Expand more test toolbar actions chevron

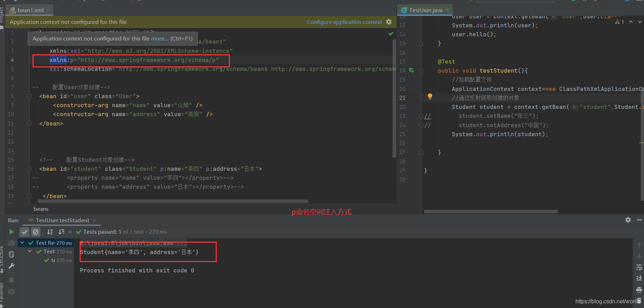70,232
